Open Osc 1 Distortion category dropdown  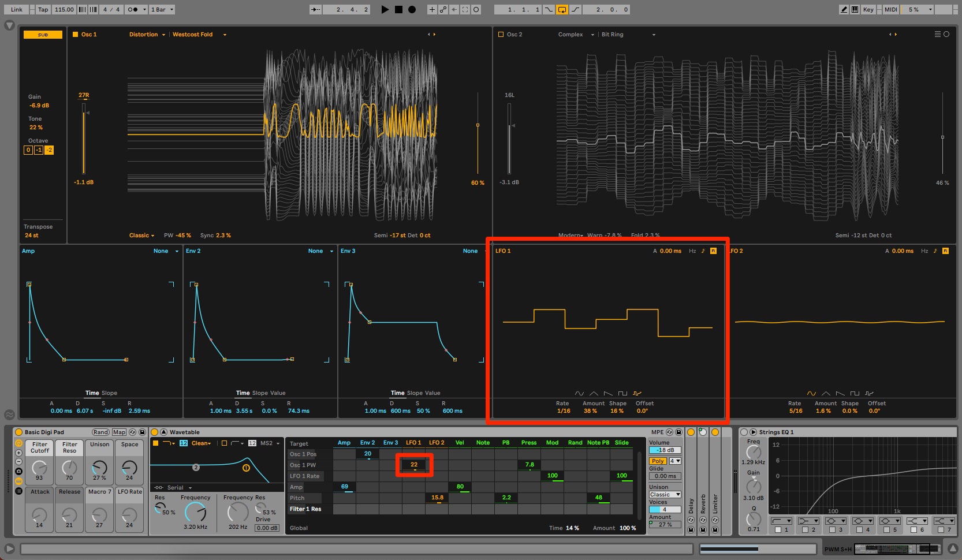pyautogui.click(x=147, y=35)
